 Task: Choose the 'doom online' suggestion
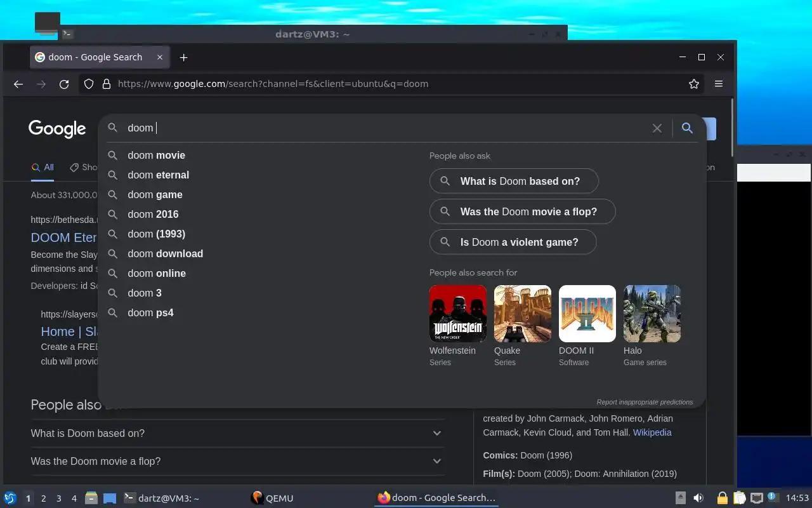pos(157,274)
